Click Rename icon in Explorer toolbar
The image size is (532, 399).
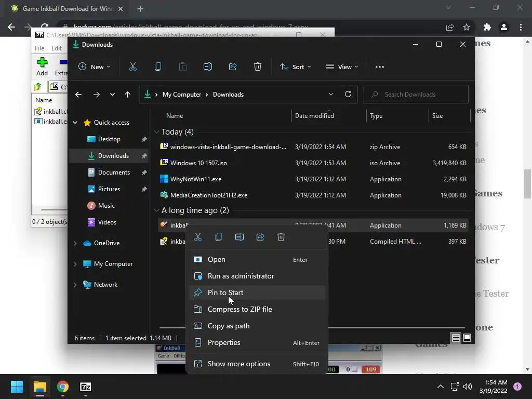click(208, 67)
